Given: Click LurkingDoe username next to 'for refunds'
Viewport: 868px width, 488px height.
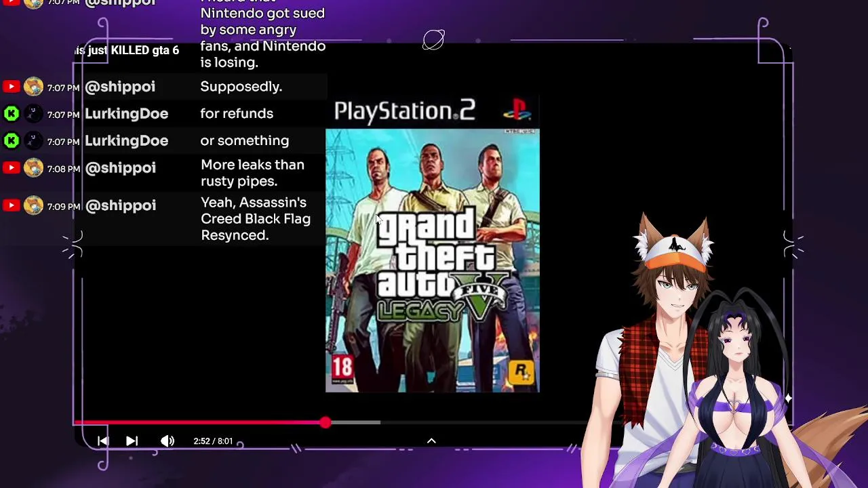Looking at the screenshot, I should click(126, 114).
